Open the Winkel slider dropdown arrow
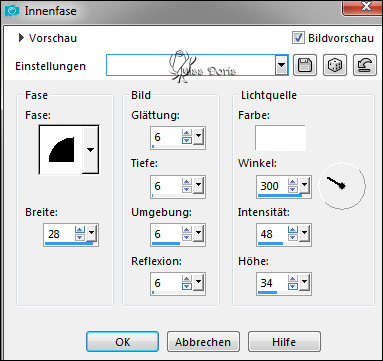The width and height of the screenshot is (383, 361). click(x=304, y=185)
